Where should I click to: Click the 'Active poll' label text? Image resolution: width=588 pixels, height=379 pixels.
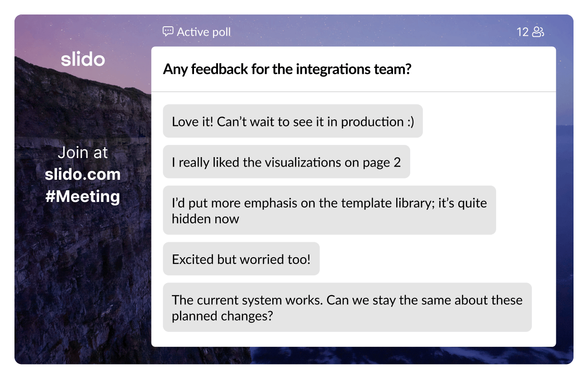[x=204, y=32]
